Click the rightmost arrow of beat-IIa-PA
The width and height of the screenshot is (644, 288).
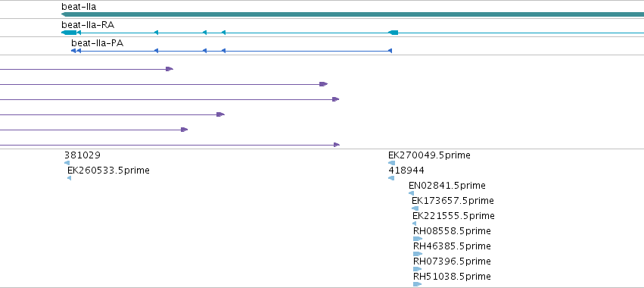click(x=390, y=51)
